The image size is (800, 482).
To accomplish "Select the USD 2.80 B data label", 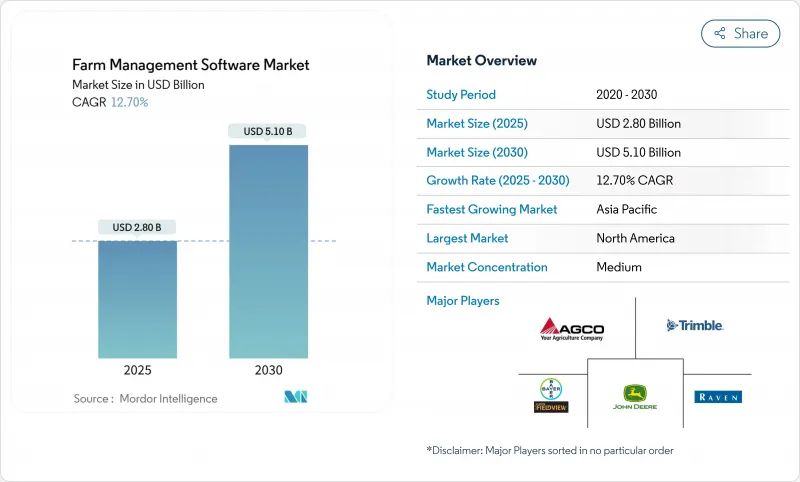I will [x=138, y=227].
